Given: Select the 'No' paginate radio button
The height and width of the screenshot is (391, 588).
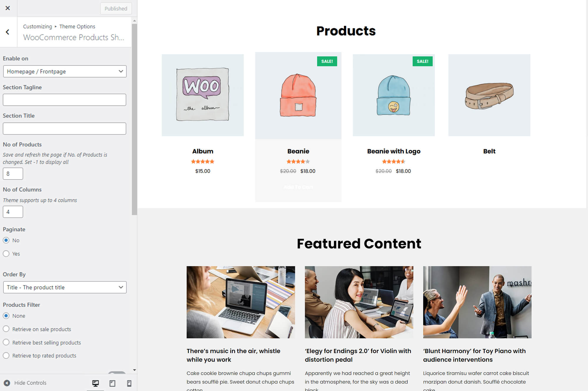Looking at the screenshot, I should (6, 240).
